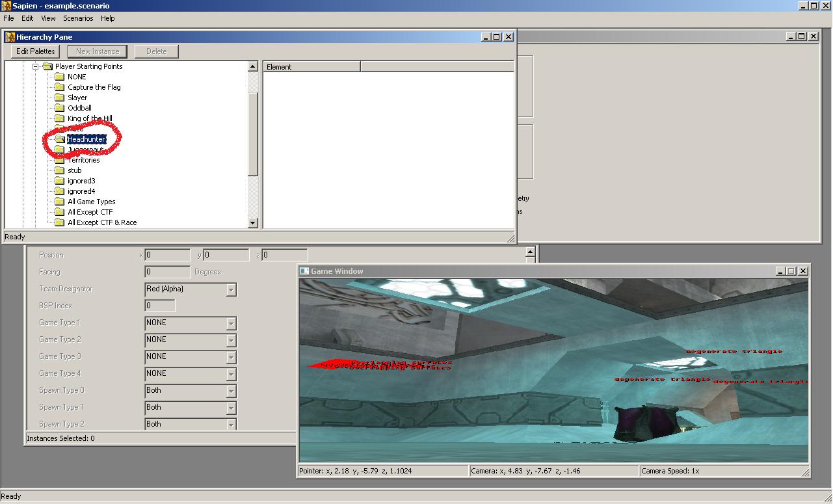Viewport: 833px width, 504px height.
Task: Click the Sapien application title icon
Action: tap(7, 6)
